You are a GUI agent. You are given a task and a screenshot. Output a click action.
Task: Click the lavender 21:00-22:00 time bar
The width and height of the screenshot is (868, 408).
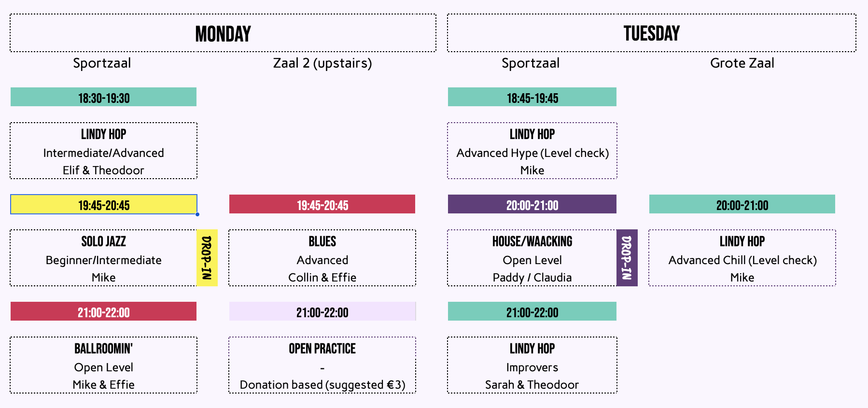coord(322,311)
